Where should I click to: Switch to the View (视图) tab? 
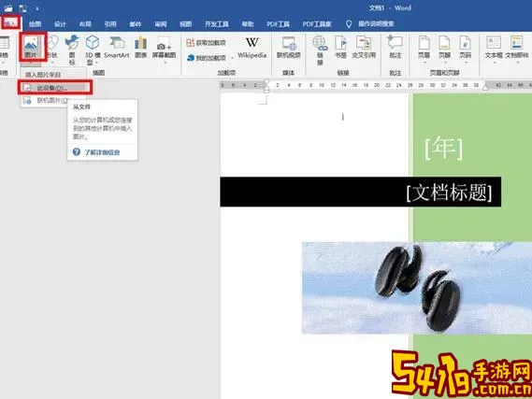[x=185, y=24]
